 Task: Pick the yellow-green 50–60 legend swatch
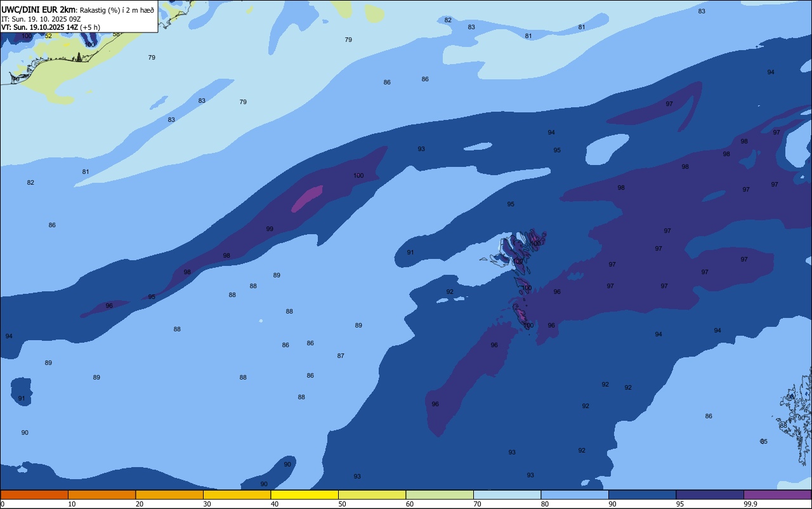(x=372, y=494)
